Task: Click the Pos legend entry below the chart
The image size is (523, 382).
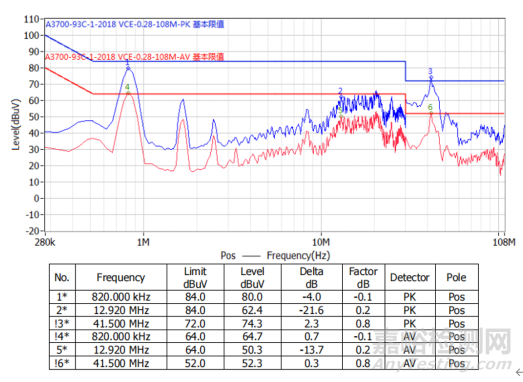Action: tap(228, 256)
